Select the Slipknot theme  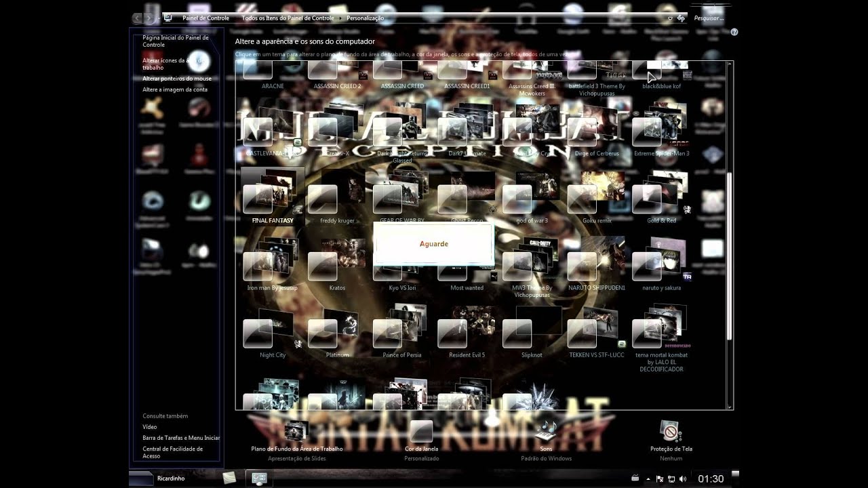coord(532,330)
